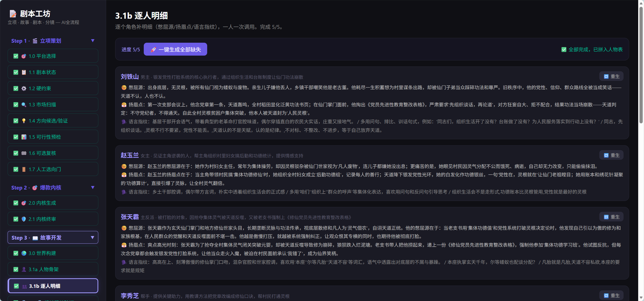Click the globe icon beside 3.0 世界构建
This screenshot has height=301, width=644.
point(24,253)
